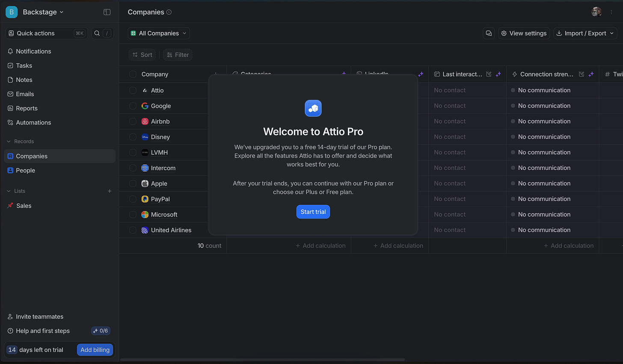The height and width of the screenshot is (364, 623).
Task: Open Emails in sidebar
Action: (x=60, y=94)
